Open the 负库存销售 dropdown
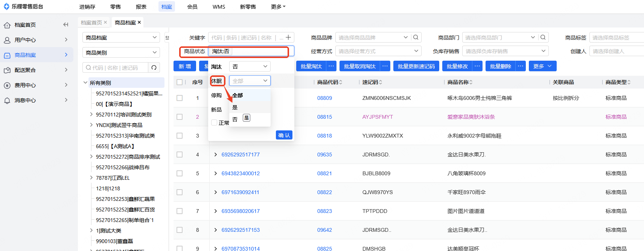 point(505,51)
